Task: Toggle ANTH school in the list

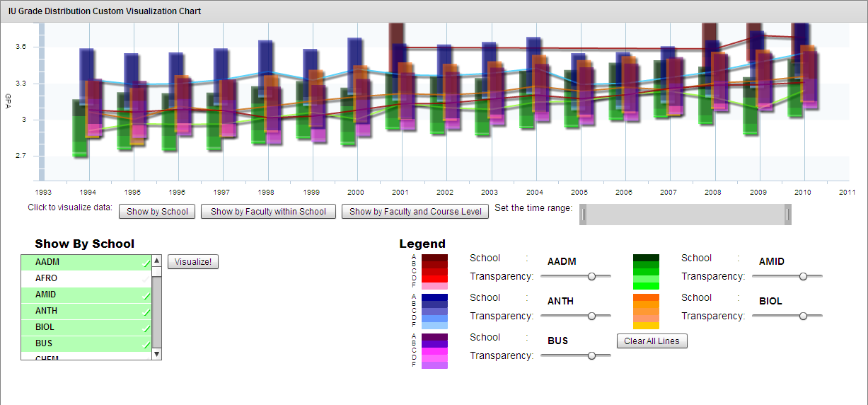Action: [x=86, y=311]
